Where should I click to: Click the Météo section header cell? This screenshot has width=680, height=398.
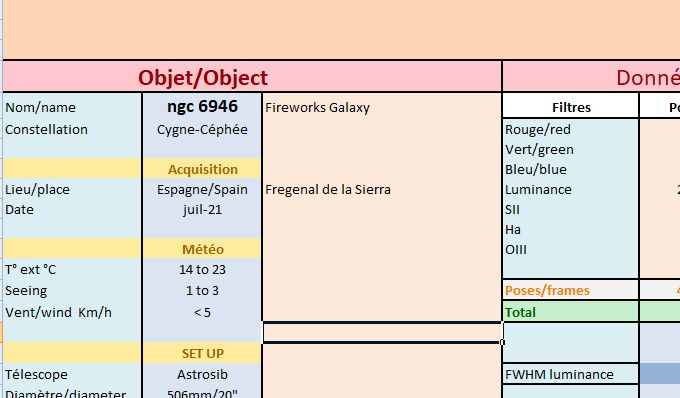pyautogui.click(x=202, y=249)
